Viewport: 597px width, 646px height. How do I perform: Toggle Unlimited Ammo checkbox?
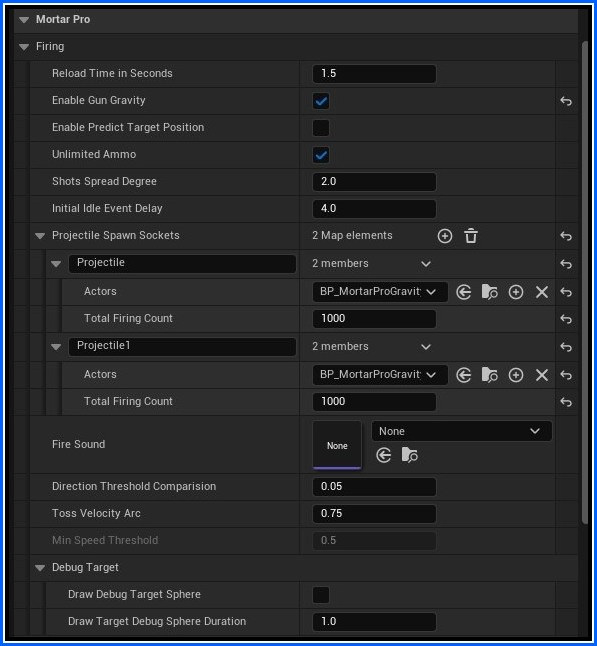321,155
